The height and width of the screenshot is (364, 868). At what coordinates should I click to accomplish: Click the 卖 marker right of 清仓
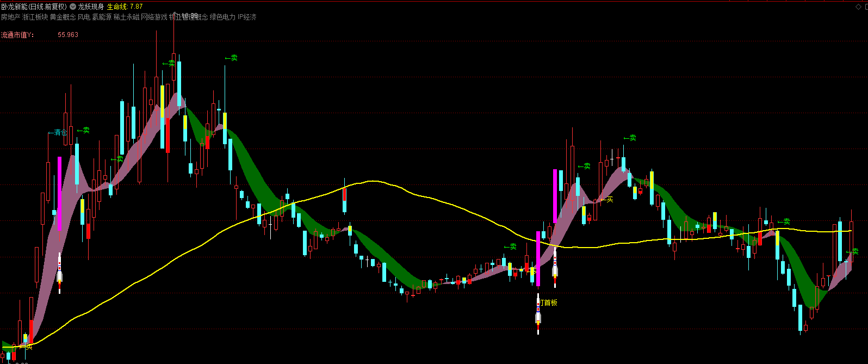tap(83, 131)
